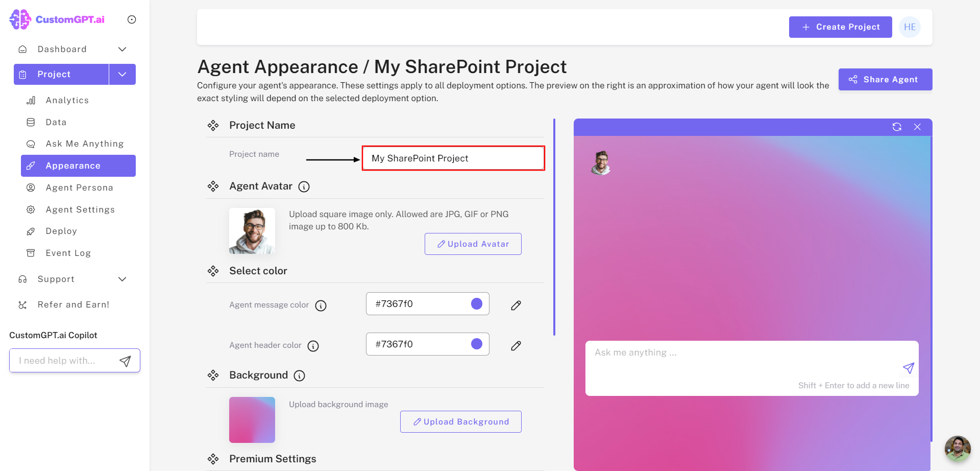Click the Upload Avatar button
The height and width of the screenshot is (471, 980).
(473, 244)
